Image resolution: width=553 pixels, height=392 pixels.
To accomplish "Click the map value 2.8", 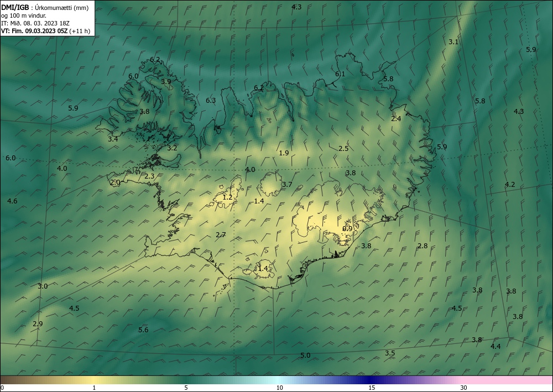I will (x=422, y=246).
